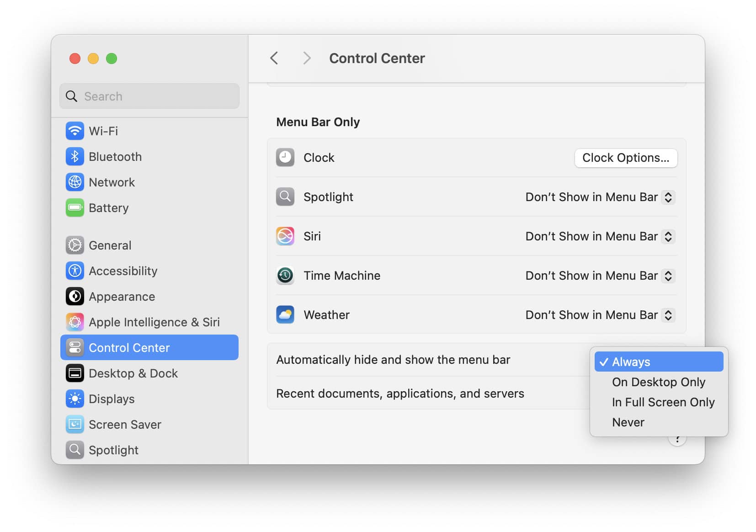
Task: Click the red close window button
Action: (75, 59)
